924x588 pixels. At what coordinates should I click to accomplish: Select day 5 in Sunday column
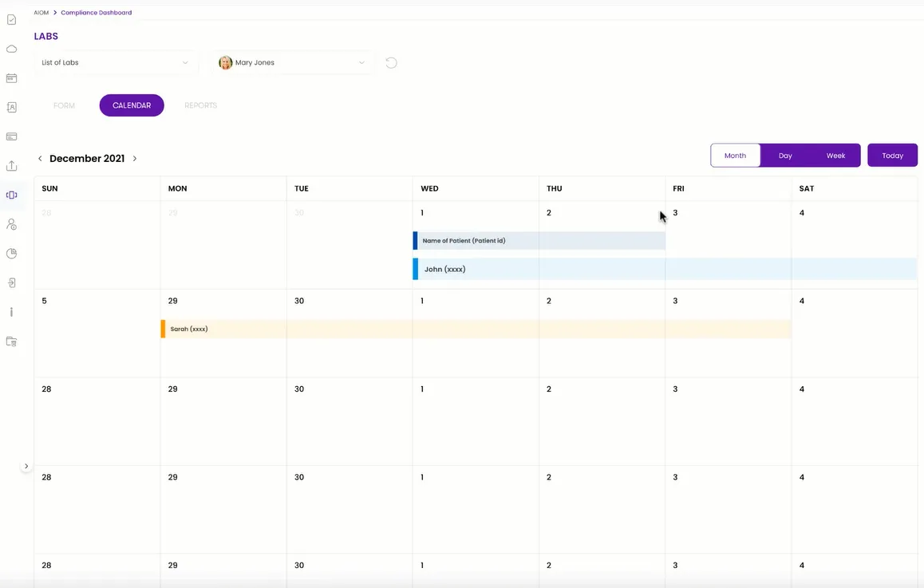point(44,301)
